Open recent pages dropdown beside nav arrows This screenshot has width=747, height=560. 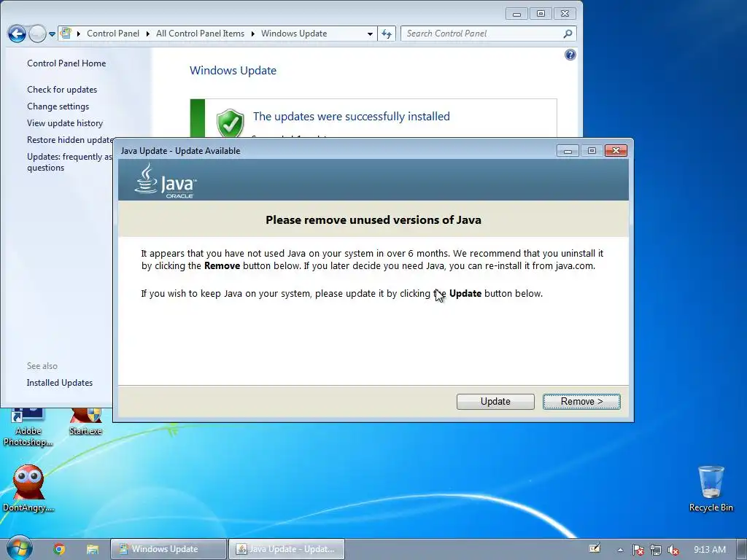click(x=52, y=34)
